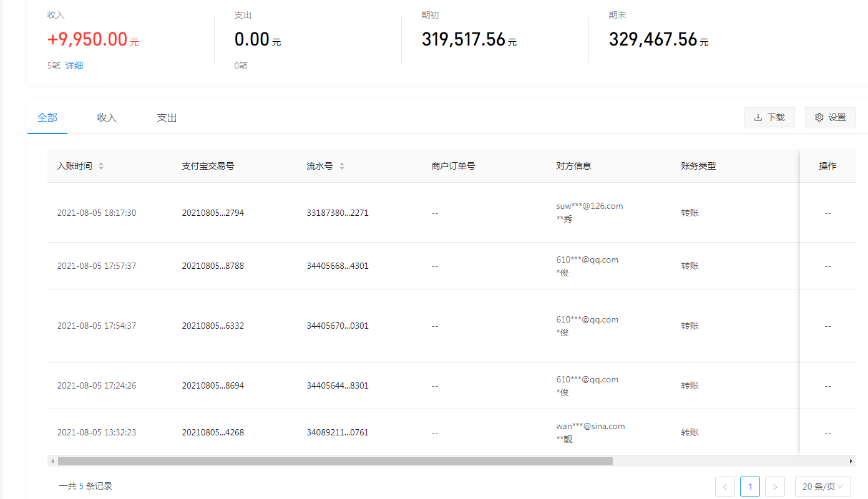Image resolution: width=868 pixels, height=499 pixels.
Task: Open the 详细 link under 收入
Action: [74, 65]
